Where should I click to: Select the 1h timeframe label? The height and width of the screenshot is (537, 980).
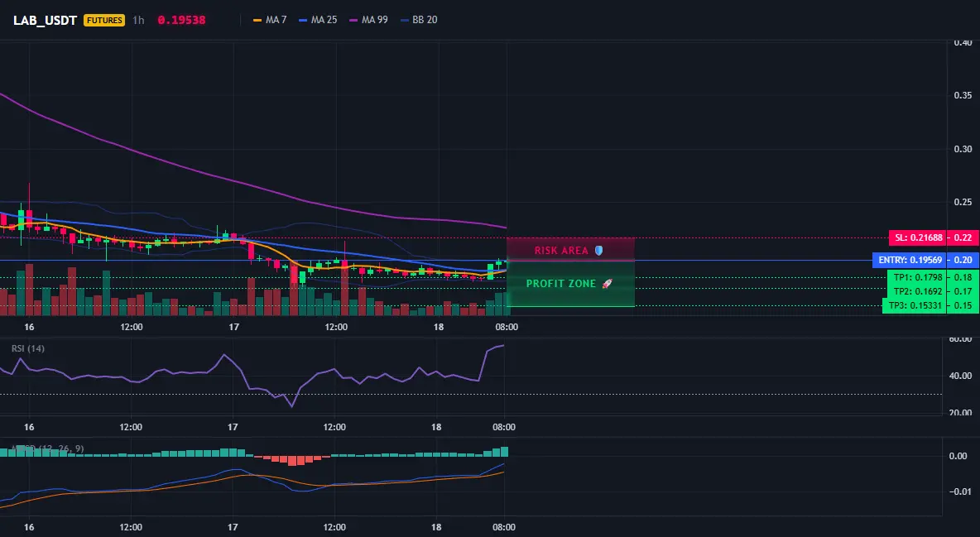(138, 20)
